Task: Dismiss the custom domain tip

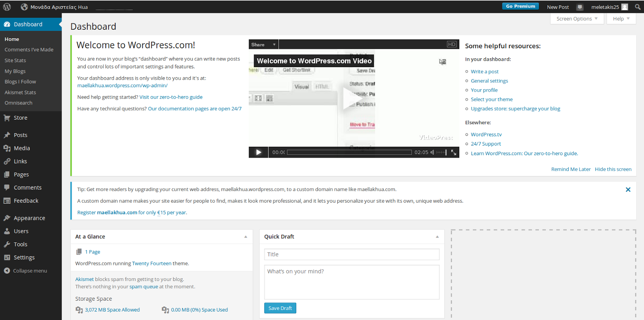Action: point(628,189)
